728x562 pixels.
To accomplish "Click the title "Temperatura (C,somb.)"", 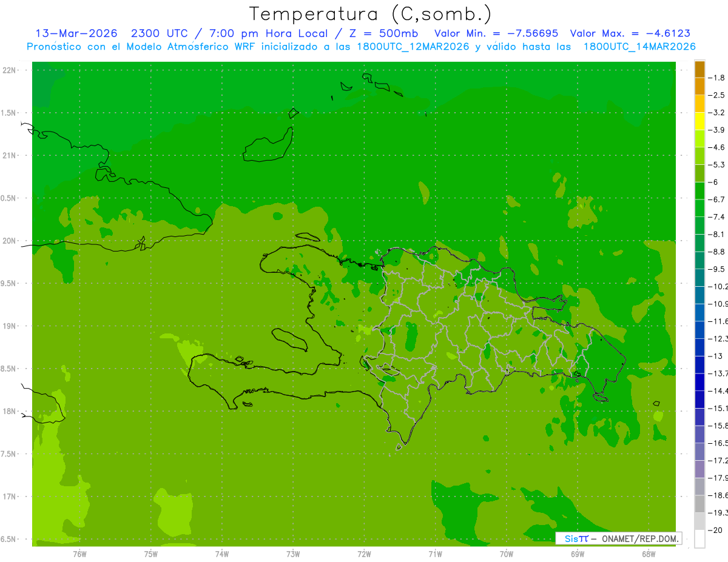I will [370, 13].
